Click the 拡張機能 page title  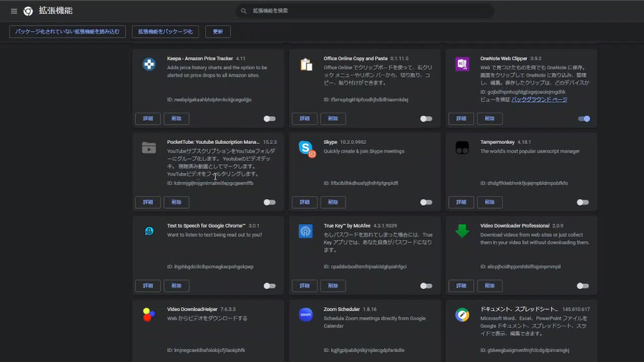(56, 11)
